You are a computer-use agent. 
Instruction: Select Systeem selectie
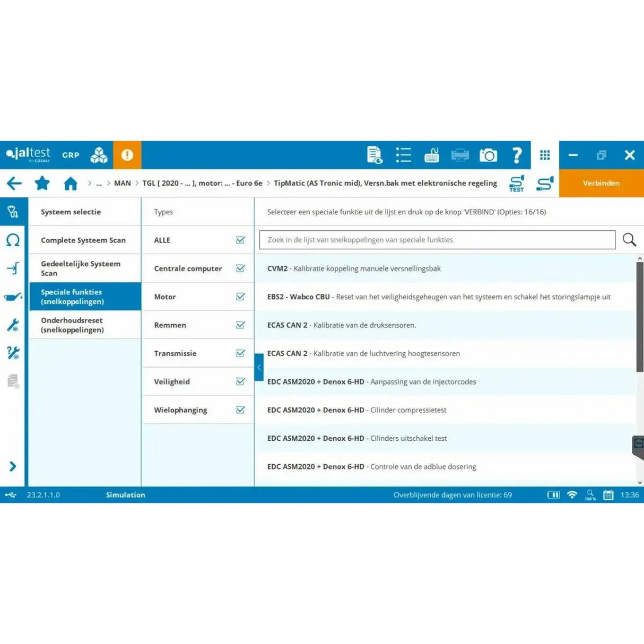[85, 212]
